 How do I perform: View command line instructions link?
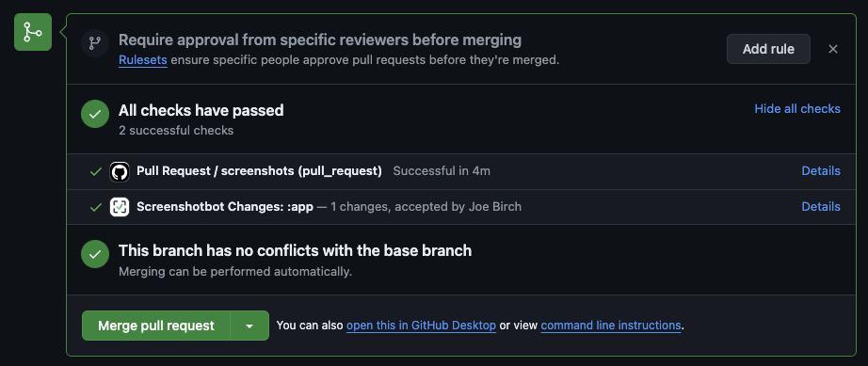[x=611, y=326]
